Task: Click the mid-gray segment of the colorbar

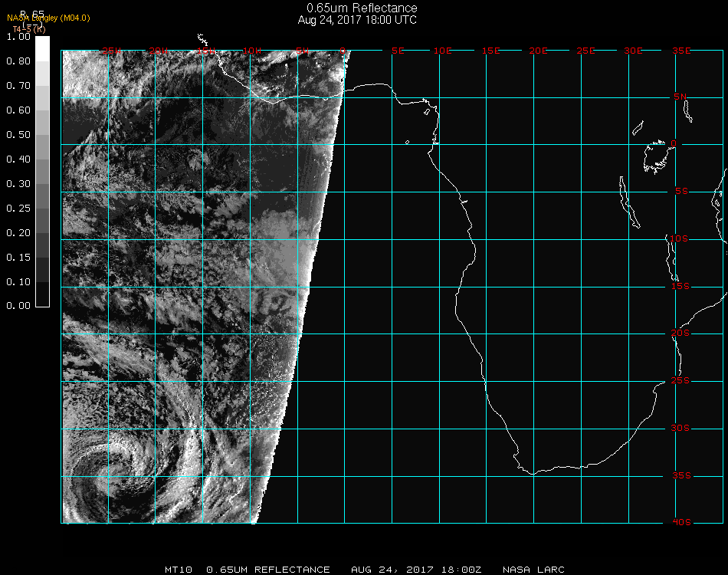Action: click(42, 172)
